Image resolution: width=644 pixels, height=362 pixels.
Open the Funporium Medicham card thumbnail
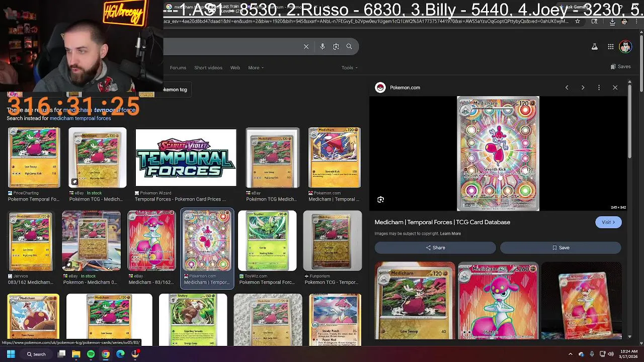point(332,241)
